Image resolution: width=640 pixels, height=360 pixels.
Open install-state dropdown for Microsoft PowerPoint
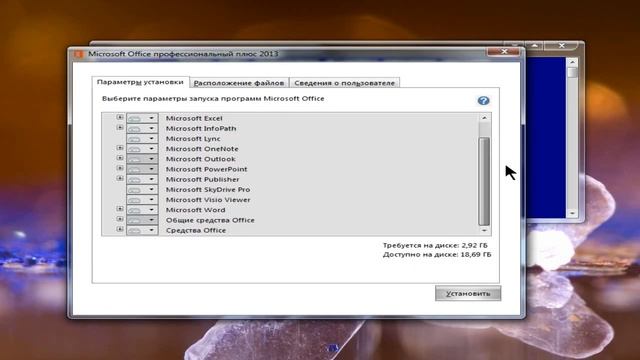tap(142, 169)
